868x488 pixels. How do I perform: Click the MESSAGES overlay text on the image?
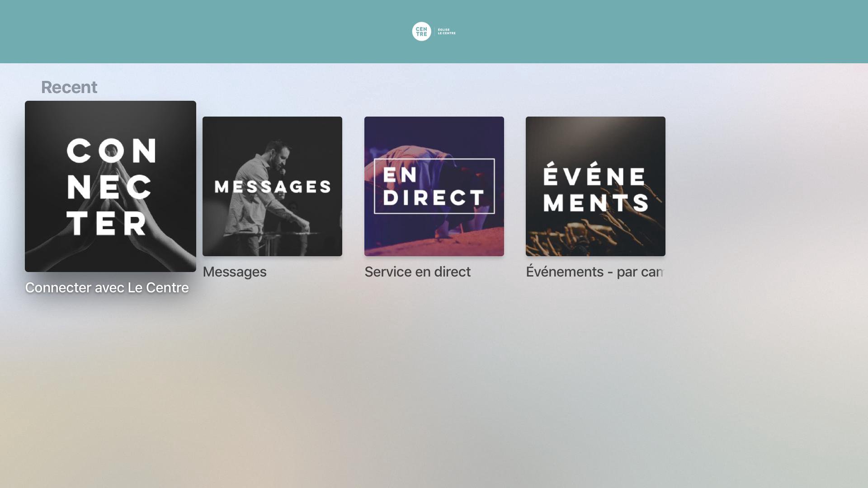coord(272,187)
